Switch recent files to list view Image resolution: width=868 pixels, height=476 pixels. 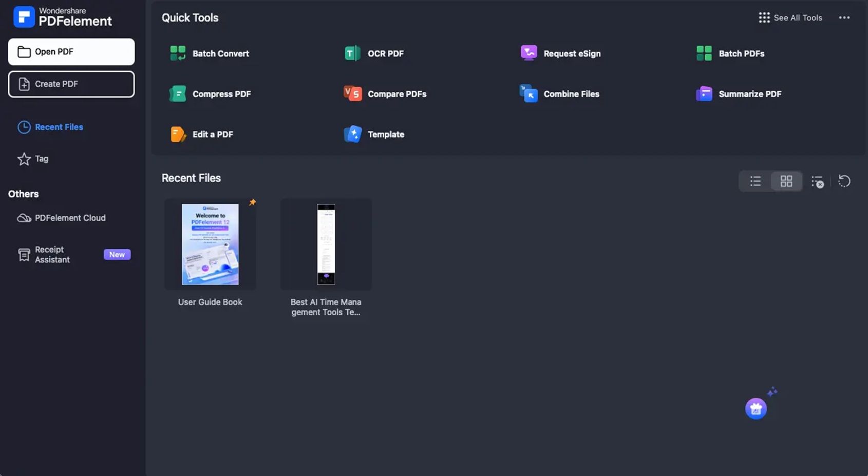coord(755,181)
